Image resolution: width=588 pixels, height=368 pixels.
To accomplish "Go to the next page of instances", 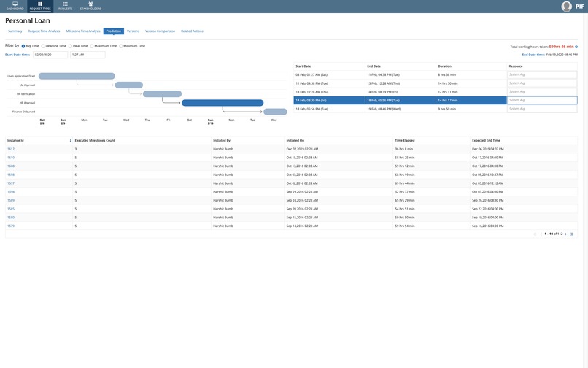I will pos(566,234).
